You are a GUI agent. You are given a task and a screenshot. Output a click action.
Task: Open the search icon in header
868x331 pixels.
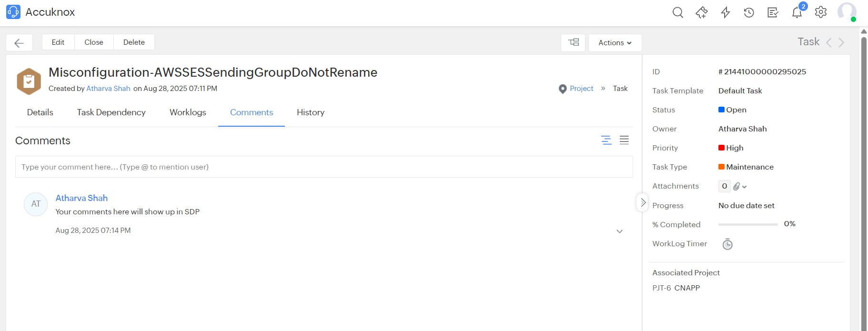(677, 12)
